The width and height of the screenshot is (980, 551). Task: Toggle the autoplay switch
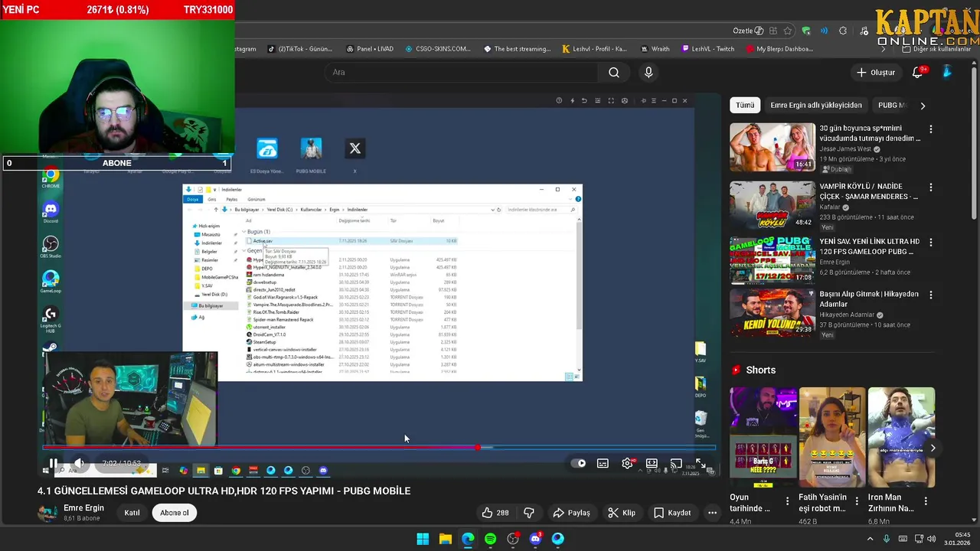(580, 463)
